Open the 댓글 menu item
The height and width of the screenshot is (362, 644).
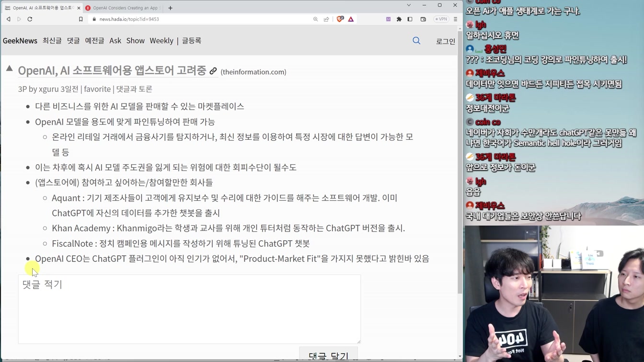coord(73,41)
